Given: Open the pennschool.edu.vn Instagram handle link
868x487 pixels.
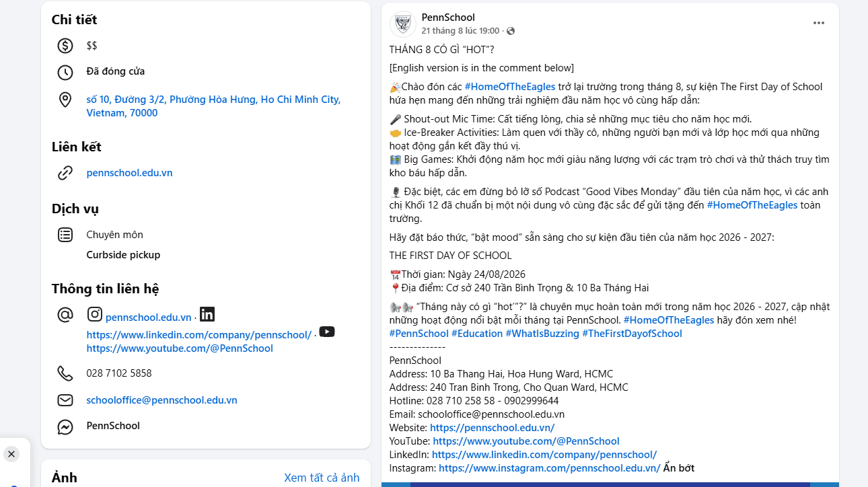Looking at the screenshot, I should (x=149, y=317).
